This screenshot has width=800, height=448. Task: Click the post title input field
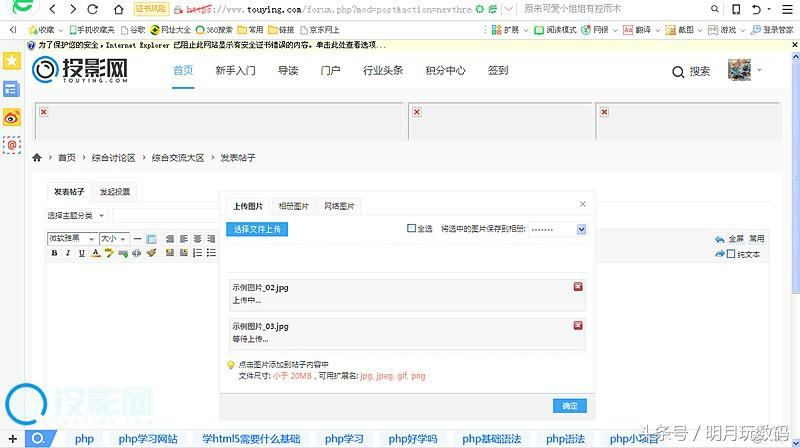[166, 216]
